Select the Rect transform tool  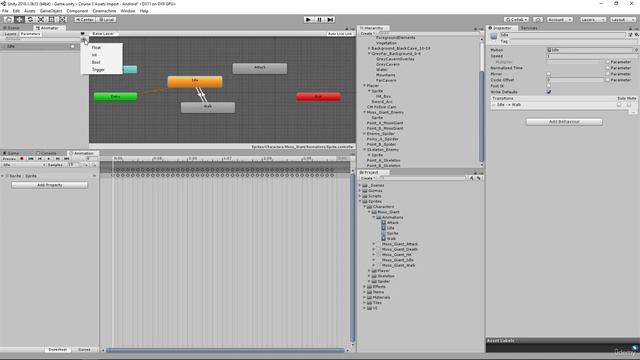click(x=51, y=19)
